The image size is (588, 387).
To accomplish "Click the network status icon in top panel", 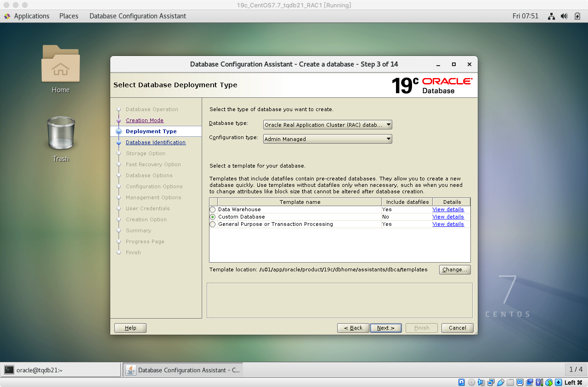I will click(x=552, y=16).
